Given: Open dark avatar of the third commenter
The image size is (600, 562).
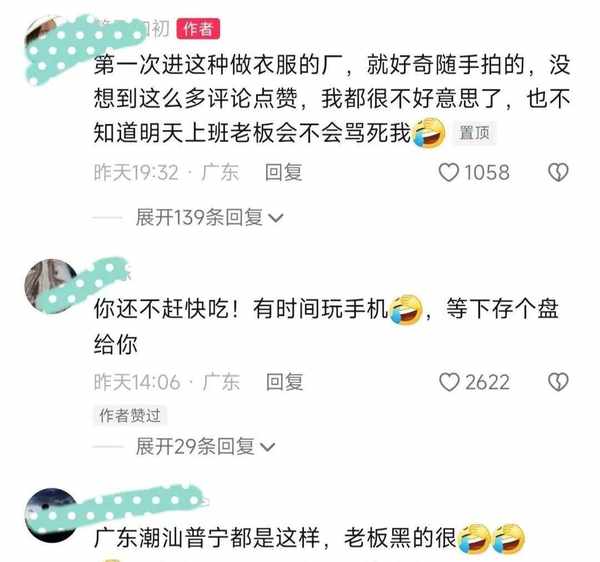Looking at the screenshot, I should (x=49, y=515).
